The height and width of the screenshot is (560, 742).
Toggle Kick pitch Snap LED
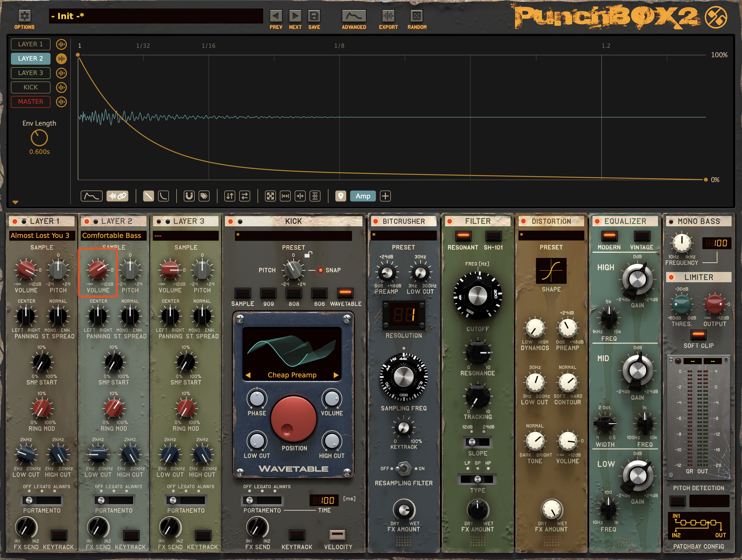point(321,270)
